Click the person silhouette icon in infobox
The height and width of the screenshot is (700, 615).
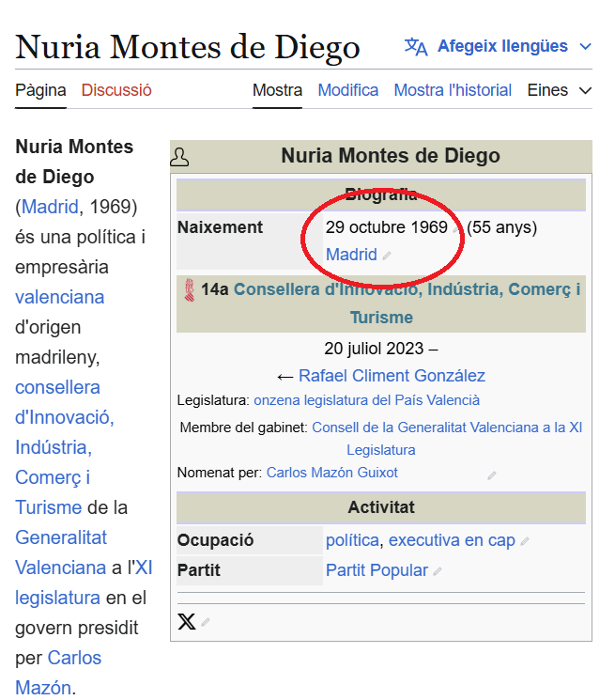(x=179, y=157)
